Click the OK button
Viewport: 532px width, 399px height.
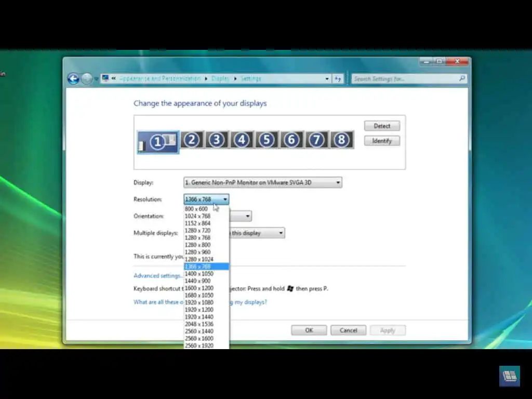(x=309, y=330)
